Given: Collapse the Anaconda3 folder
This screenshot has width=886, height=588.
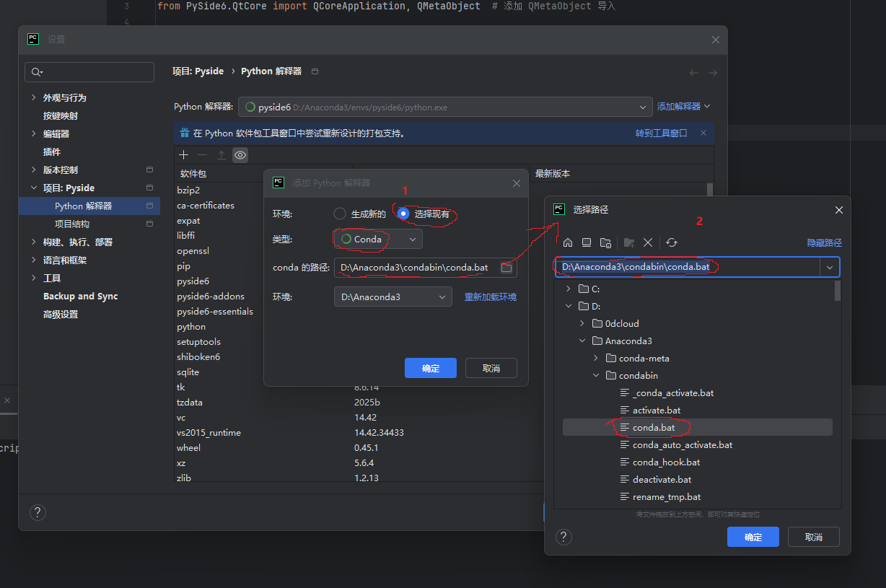Looking at the screenshot, I should tap(582, 341).
